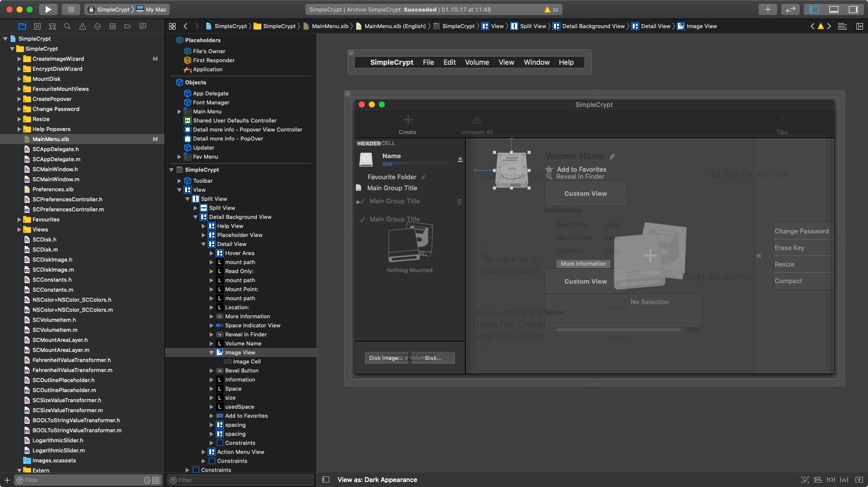Select Space Indicator View in outline
This screenshot has height=487, width=868.
pos(252,325)
